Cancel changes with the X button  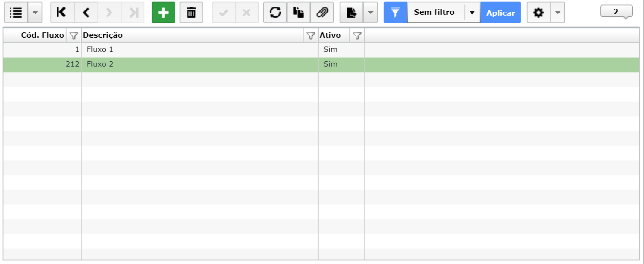point(247,13)
